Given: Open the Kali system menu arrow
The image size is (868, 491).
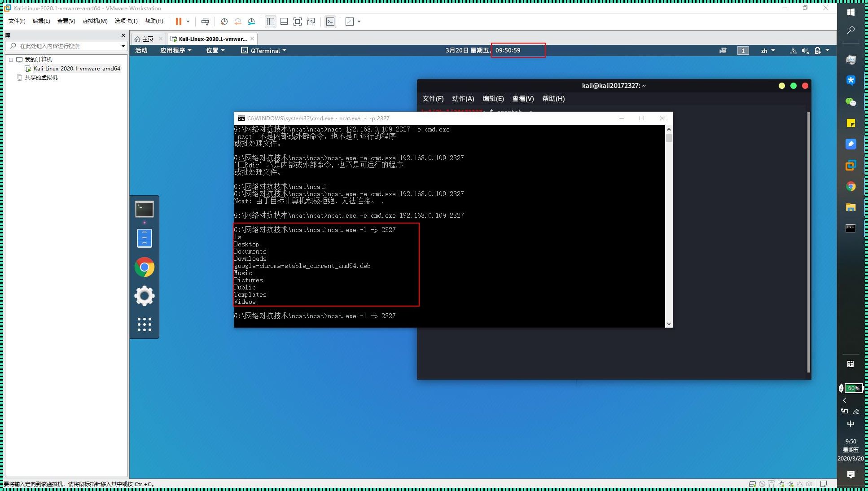Looking at the screenshot, I should pos(828,50).
